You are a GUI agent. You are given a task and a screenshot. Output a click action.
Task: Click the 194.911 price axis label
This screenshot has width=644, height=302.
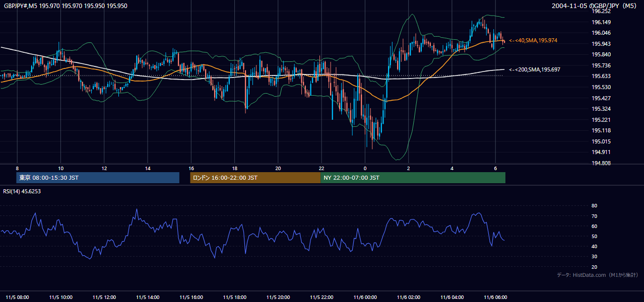tap(601, 152)
